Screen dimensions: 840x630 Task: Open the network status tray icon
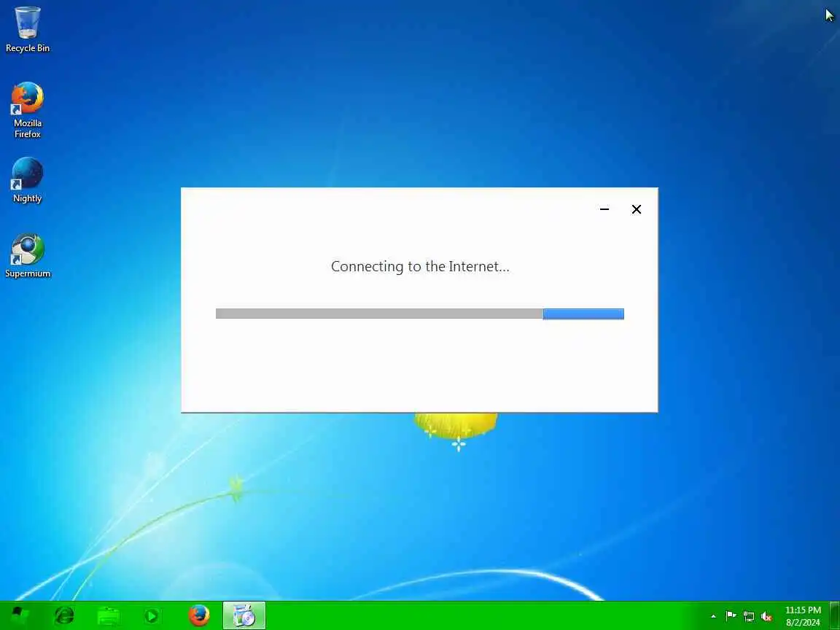click(749, 617)
